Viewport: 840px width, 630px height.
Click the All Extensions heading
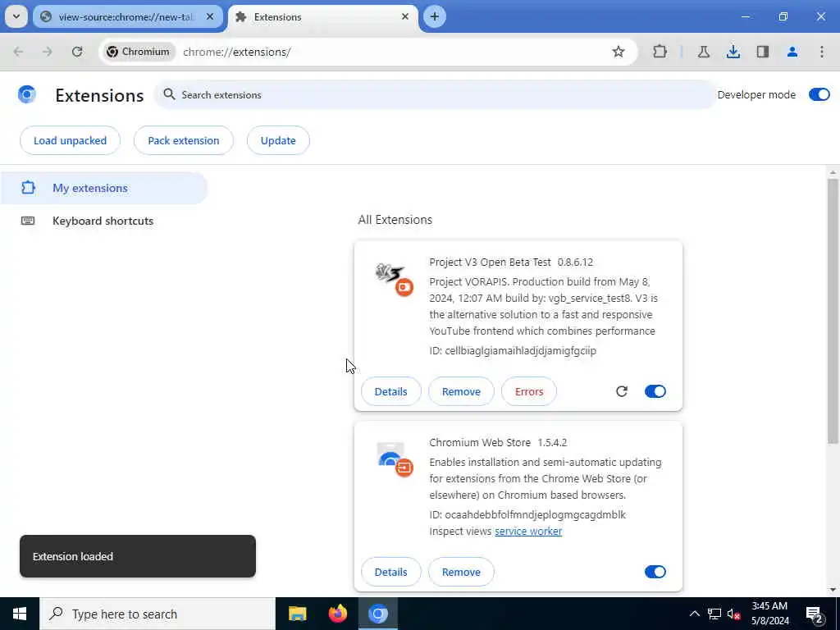coord(395,220)
